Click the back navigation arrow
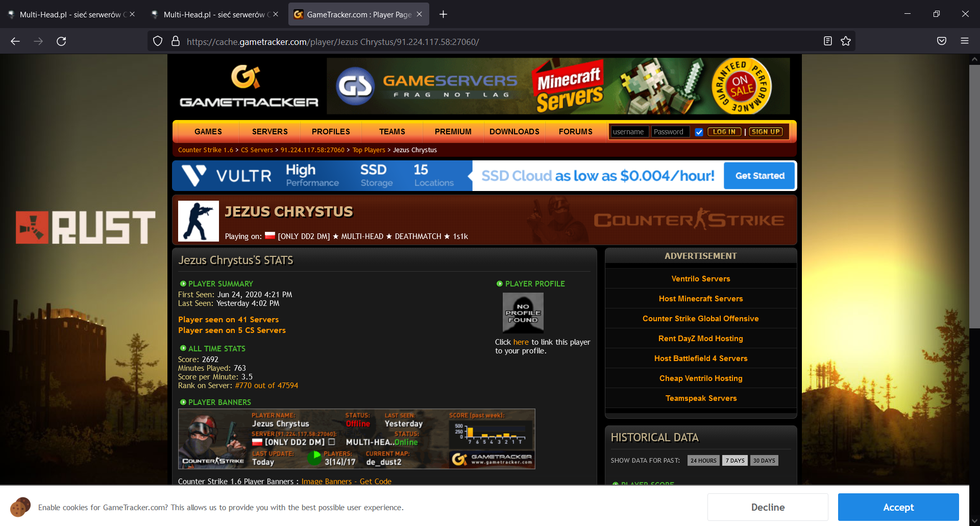Screen dimensions: 980x526 coord(15,41)
